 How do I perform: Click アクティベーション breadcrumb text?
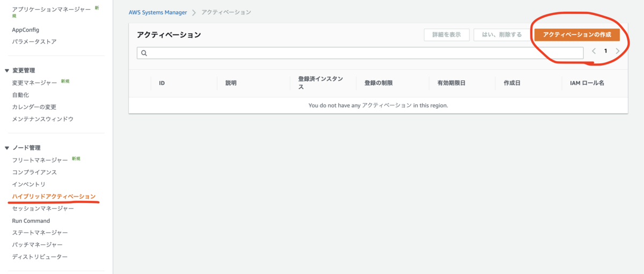[226, 12]
